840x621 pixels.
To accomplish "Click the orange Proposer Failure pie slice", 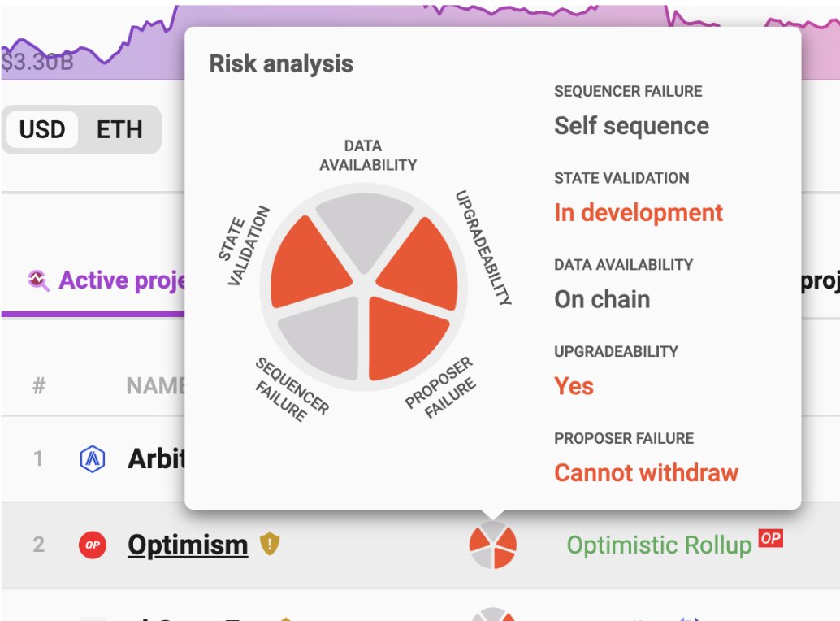I will click(405, 337).
